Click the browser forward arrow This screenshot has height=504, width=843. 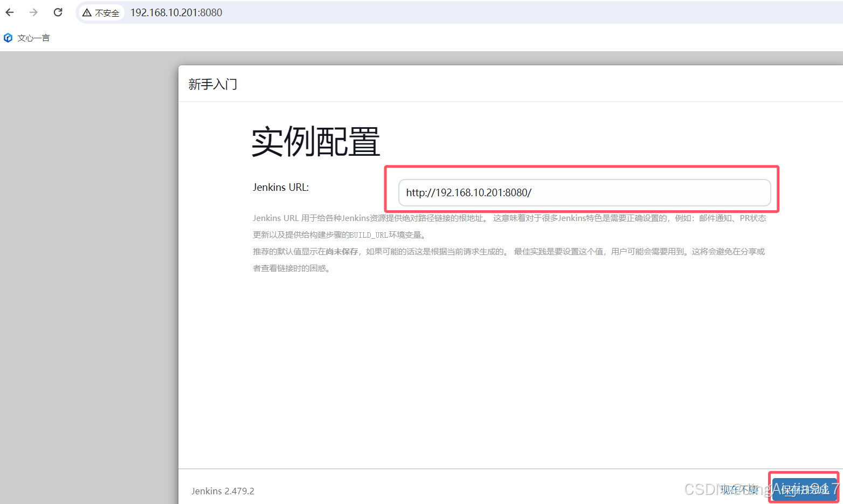(33, 12)
